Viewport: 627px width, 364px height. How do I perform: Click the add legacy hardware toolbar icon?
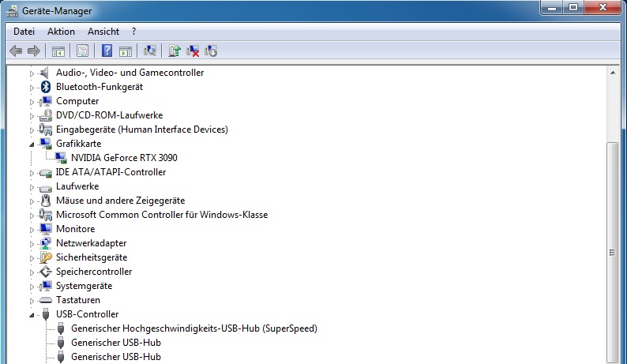(211, 51)
